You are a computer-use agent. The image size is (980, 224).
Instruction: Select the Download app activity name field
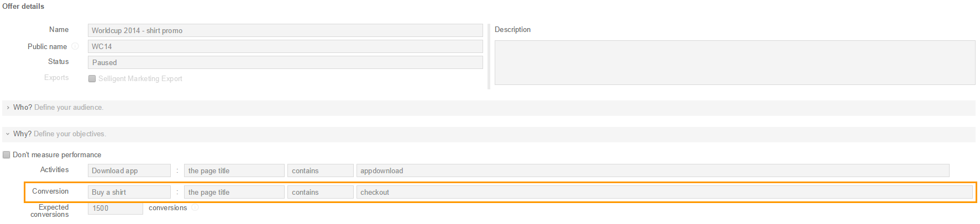(129, 171)
